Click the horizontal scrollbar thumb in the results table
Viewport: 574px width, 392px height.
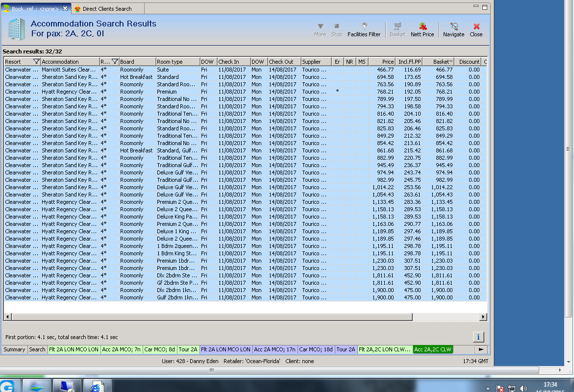pyautogui.click(x=212, y=317)
